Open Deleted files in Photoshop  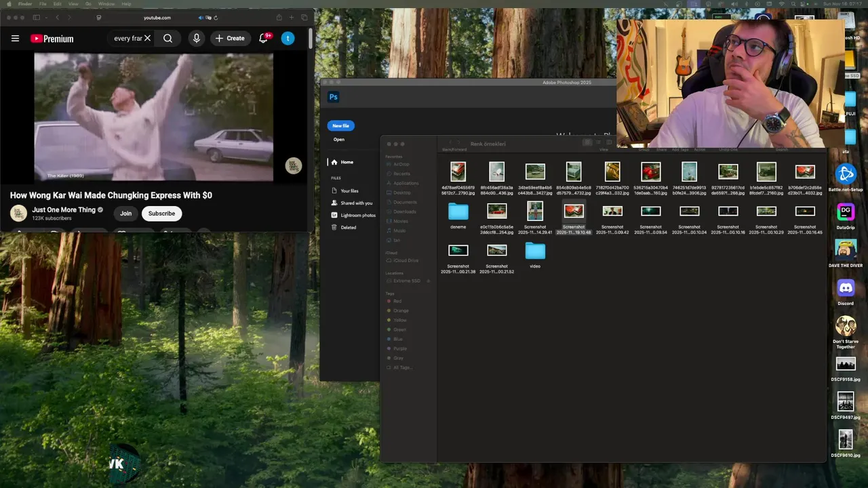pos(344,228)
